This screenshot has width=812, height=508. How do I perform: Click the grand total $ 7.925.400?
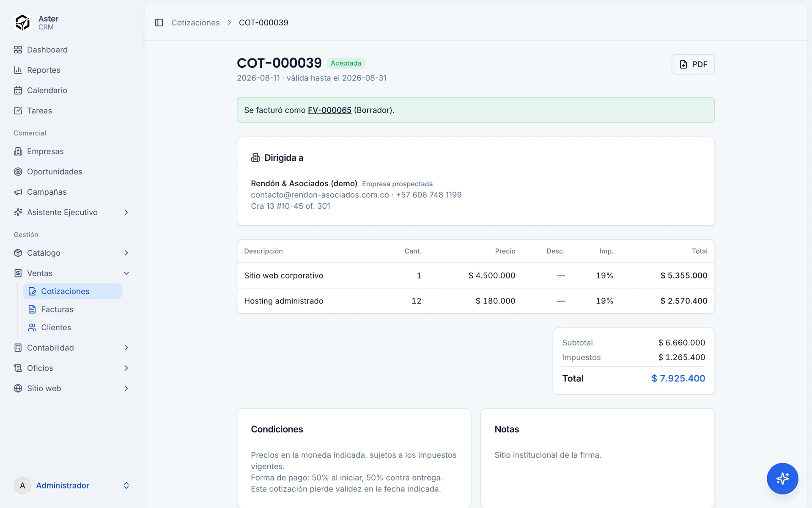coord(678,378)
